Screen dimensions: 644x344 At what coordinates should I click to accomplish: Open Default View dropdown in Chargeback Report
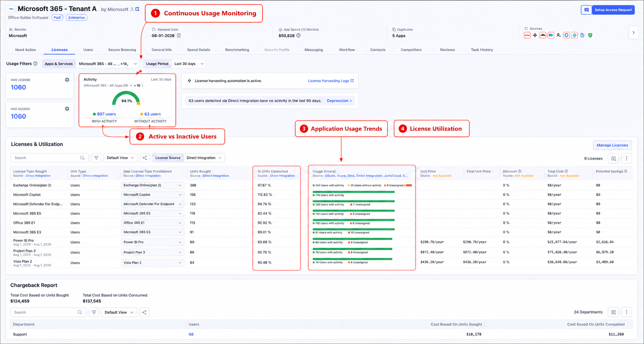click(x=119, y=312)
